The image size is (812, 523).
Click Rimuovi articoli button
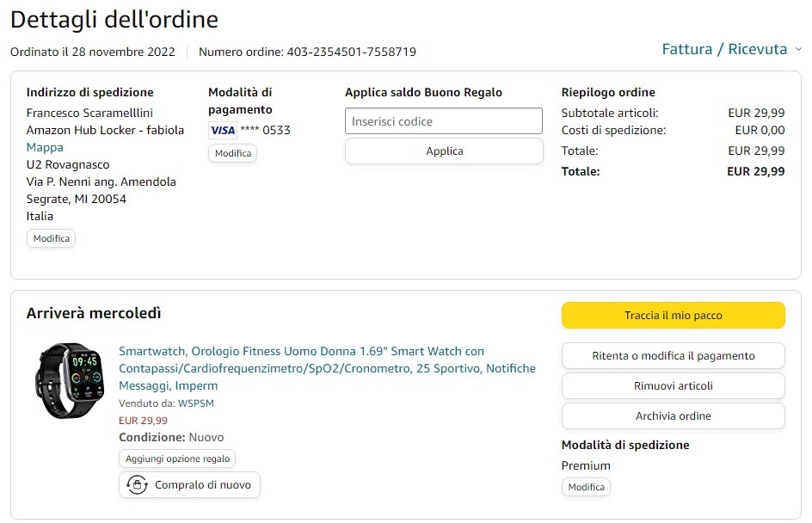click(x=673, y=386)
